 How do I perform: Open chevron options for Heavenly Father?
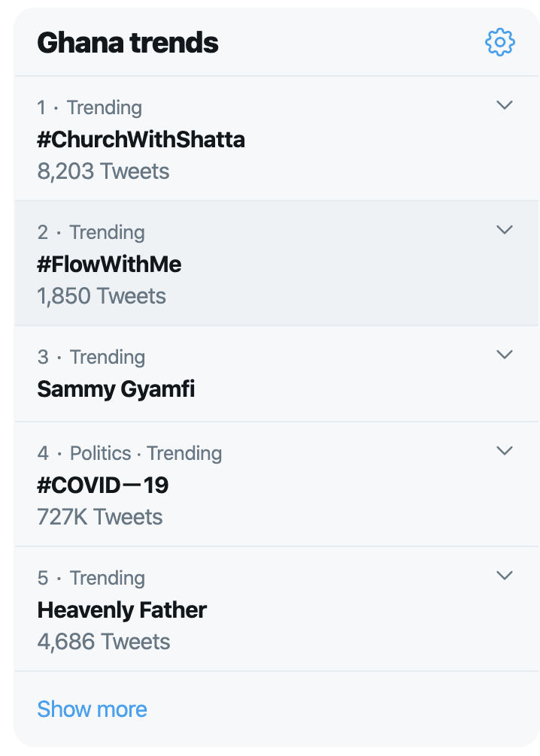point(505,575)
